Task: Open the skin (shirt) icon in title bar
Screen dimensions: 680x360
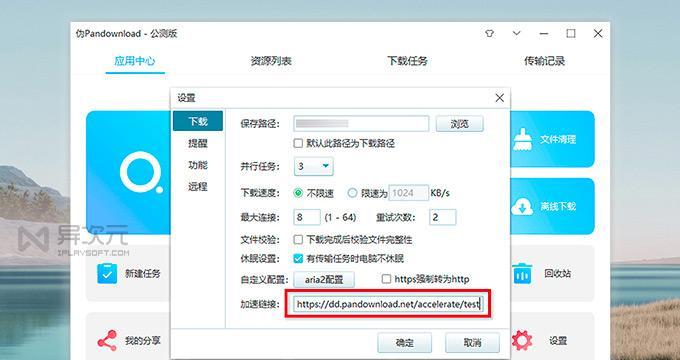Action: 490,33
